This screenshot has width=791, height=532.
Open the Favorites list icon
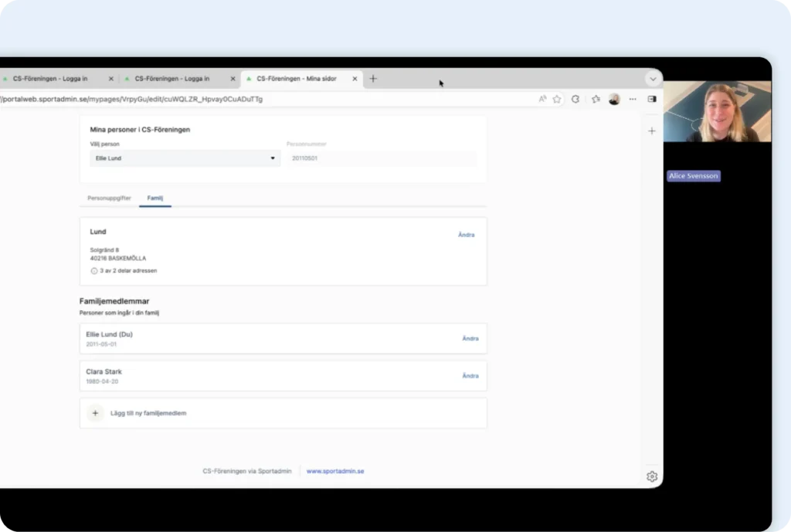click(x=596, y=99)
